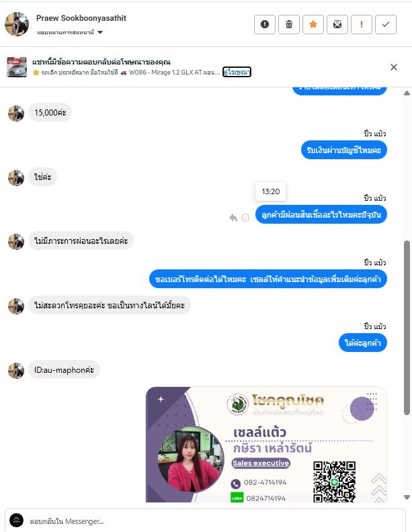Mark conversation unread with envelope icon
This screenshot has width=412, height=532.
pos(337,24)
